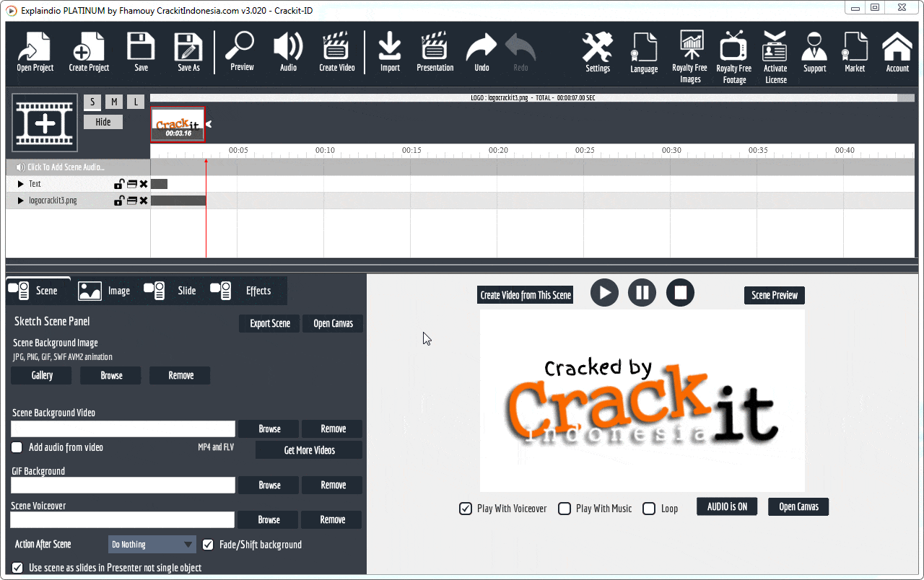924x580 pixels.
Task: Save the project with the Save icon
Action: point(141,50)
